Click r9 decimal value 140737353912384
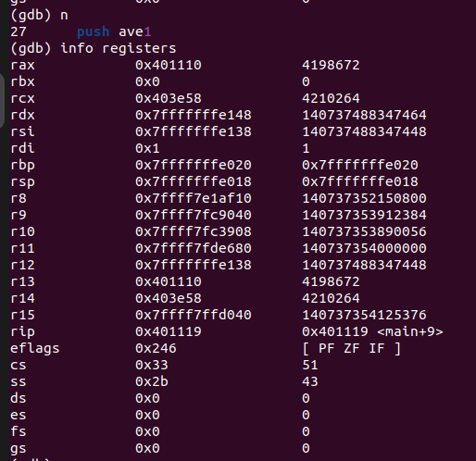476x461 pixels. point(364,215)
